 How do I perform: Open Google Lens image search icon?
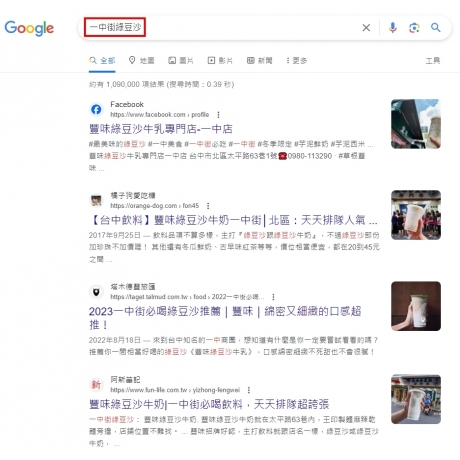(x=414, y=28)
